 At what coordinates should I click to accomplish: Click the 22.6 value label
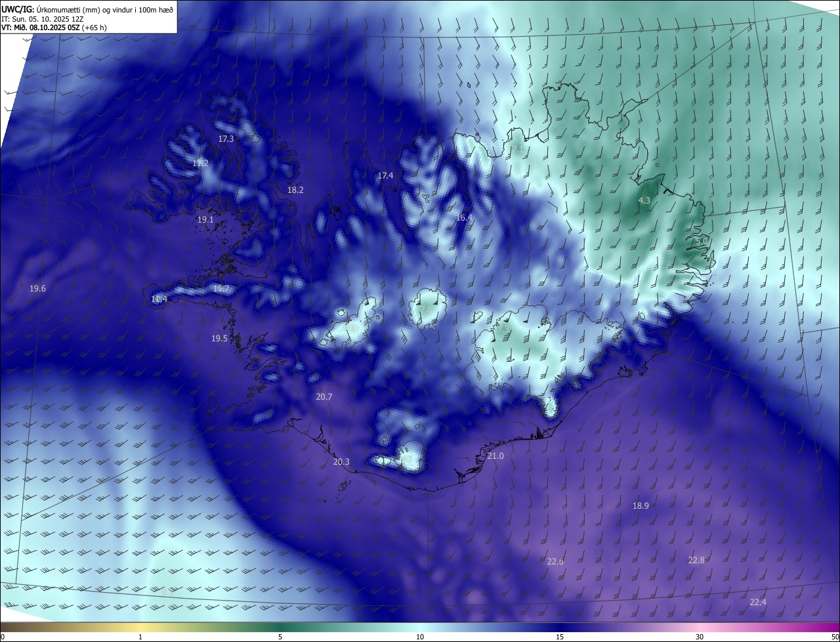[x=555, y=561]
